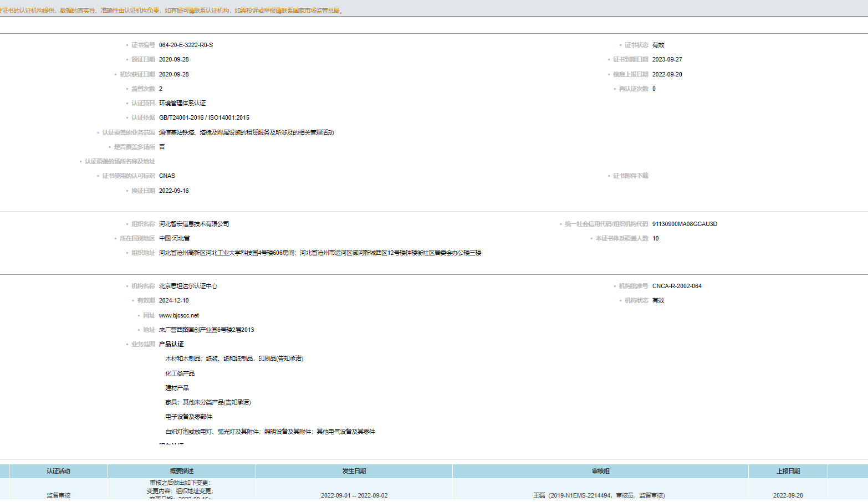Viewport: 868px width, 502px height.
Task: Click standard GB/T24001-2016 / ISO14001:2015
Action: click(204, 117)
